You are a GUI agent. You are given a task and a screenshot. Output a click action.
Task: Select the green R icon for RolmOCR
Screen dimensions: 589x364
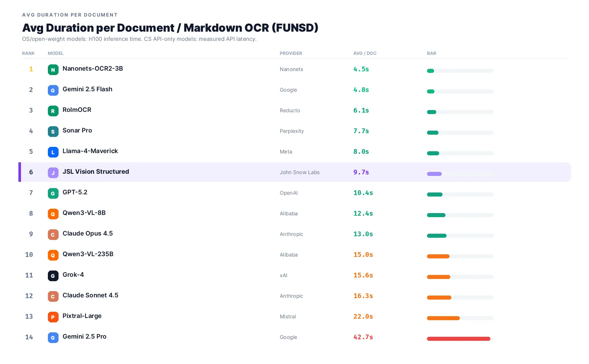[53, 111]
